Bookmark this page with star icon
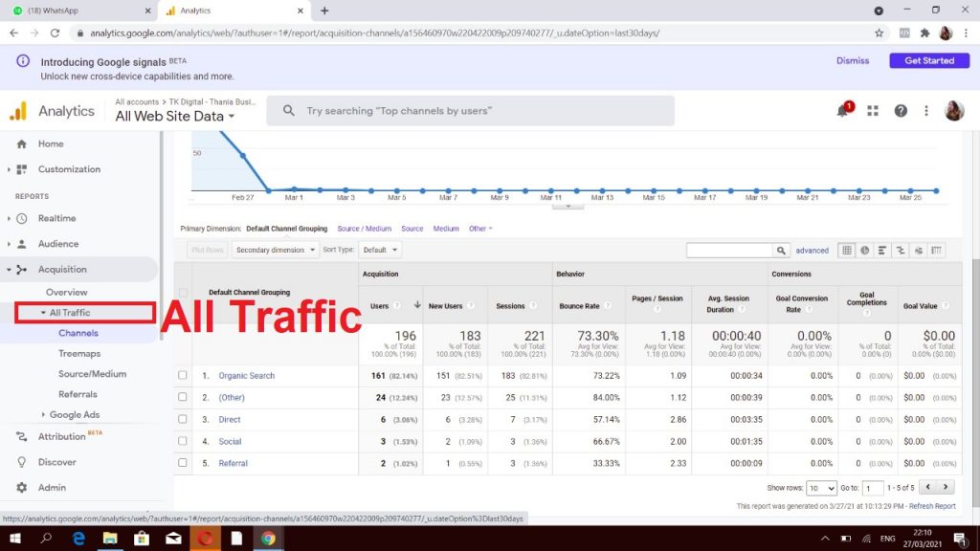Image resolution: width=980 pixels, height=551 pixels. (x=879, y=33)
